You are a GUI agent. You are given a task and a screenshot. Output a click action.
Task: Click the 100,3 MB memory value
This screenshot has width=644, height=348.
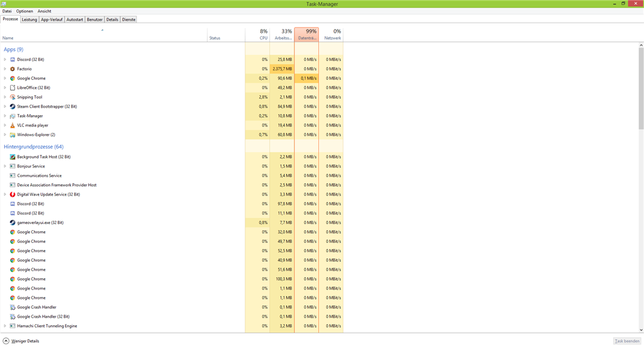coord(284,279)
